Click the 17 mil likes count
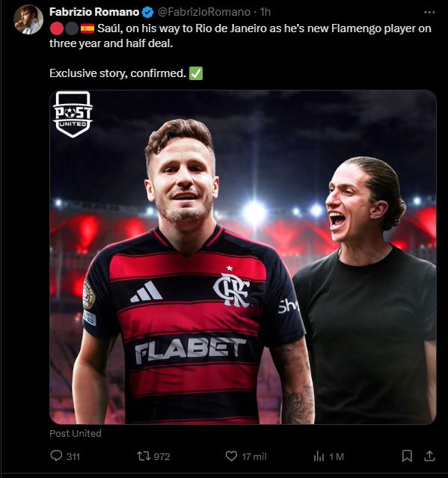448x478 pixels. 254,456
